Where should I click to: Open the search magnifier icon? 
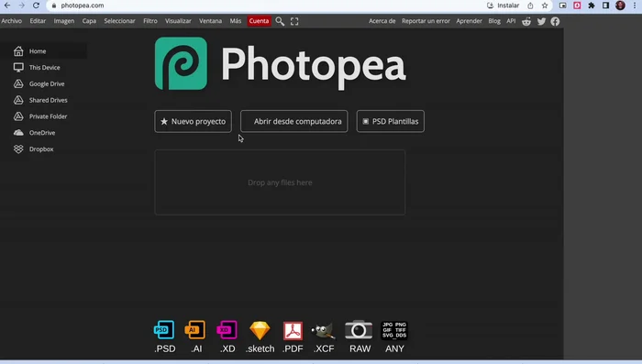click(x=280, y=21)
